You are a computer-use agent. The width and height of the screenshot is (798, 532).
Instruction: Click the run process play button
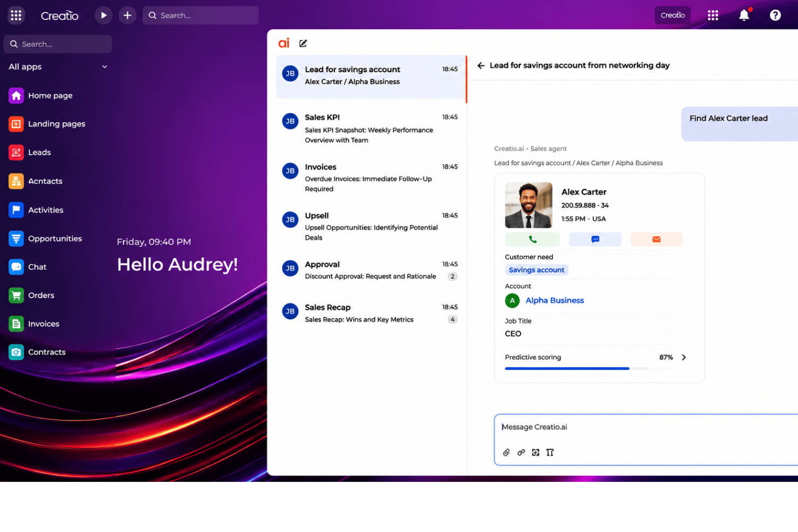point(104,15)
